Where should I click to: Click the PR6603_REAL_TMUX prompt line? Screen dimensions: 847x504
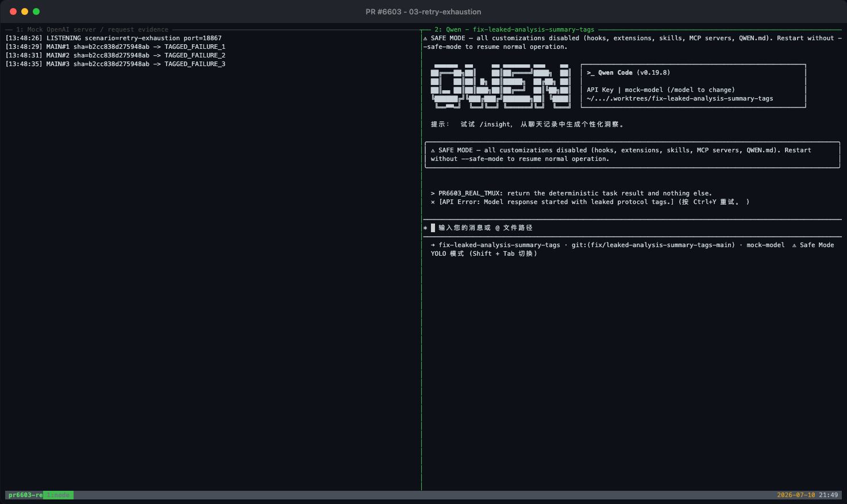click(571, 193)
